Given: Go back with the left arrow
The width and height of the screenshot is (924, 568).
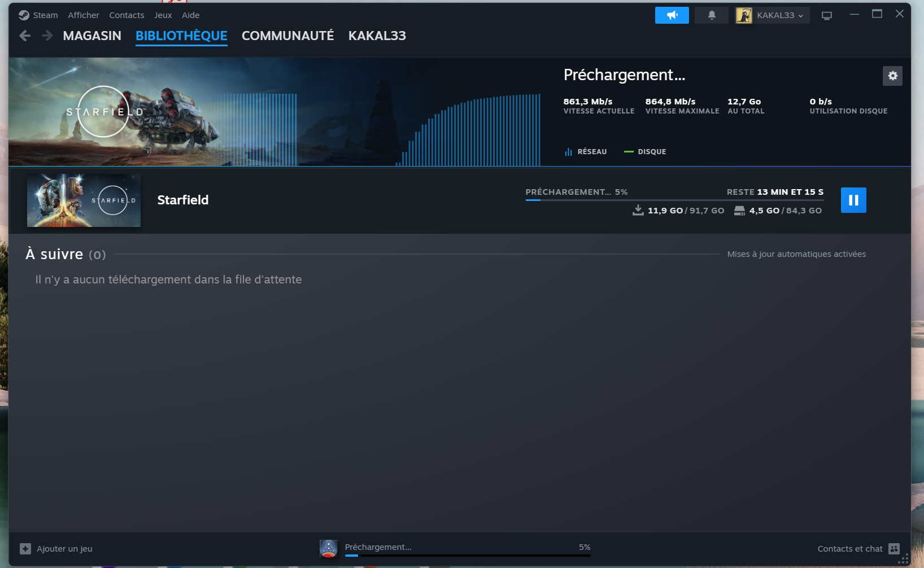Looking at the screenshot, I should [x=25, y=36].
